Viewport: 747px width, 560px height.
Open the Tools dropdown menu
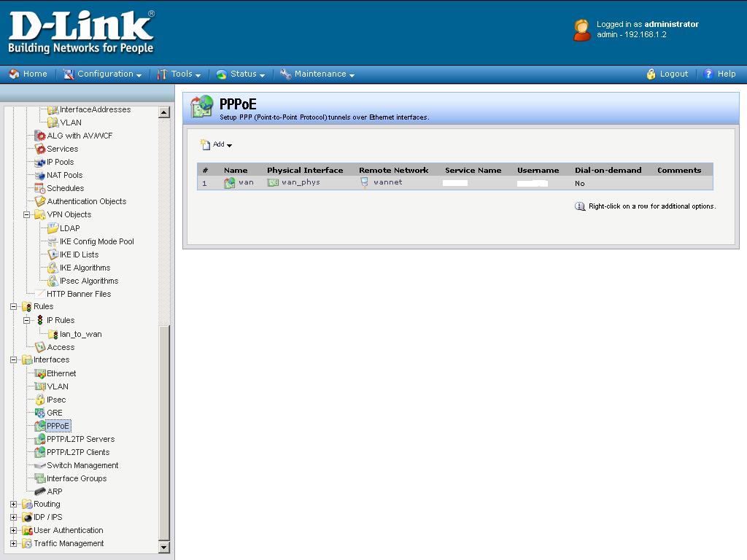(186, 74)
